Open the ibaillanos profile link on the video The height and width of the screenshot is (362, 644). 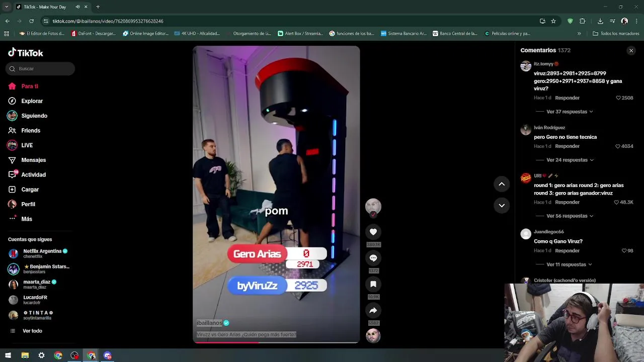click(x=209, y=323)
